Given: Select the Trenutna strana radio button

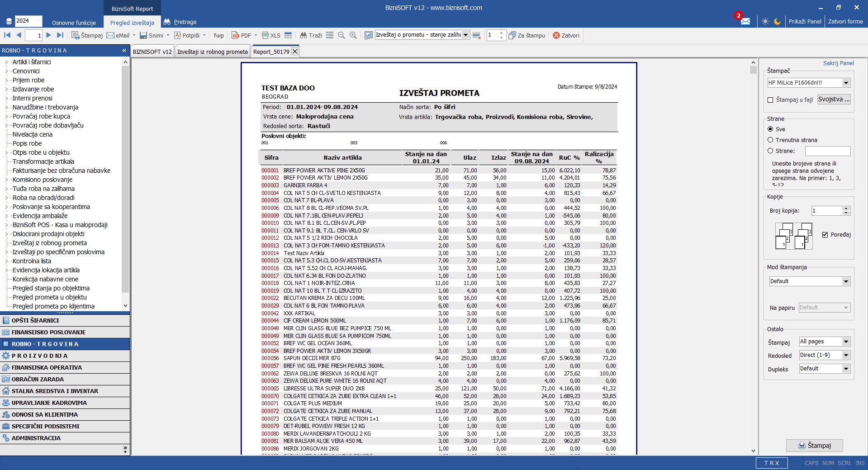Looking at the screenshot, I should [770, 140].
